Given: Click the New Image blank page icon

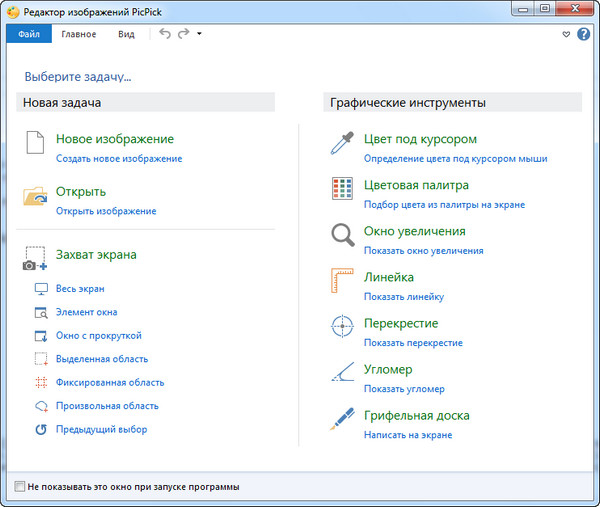Looking at the screenshot, I should [35, 144].
